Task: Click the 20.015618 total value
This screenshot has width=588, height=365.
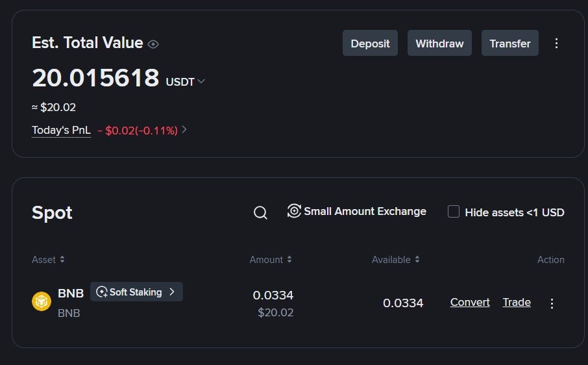Action: click(x=95, y=78)
